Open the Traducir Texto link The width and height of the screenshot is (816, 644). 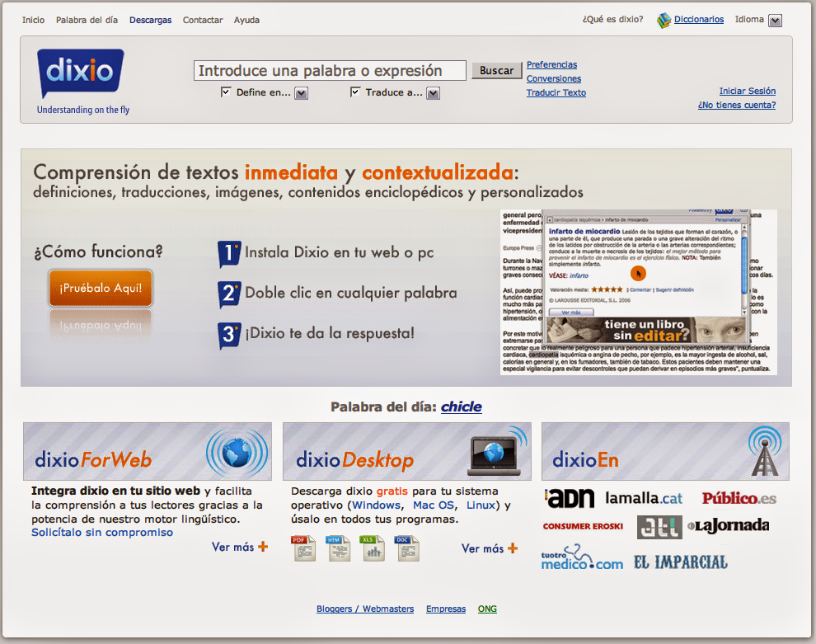point(556,92)
